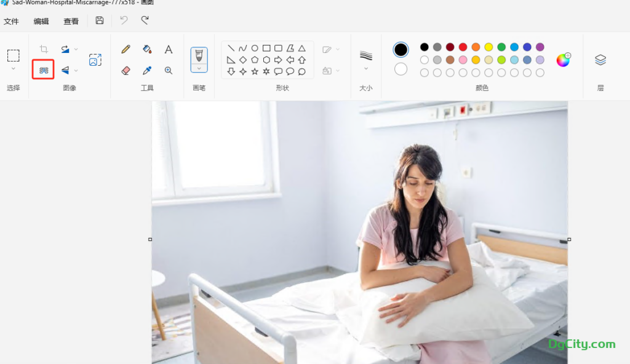Select the five-point star shape

(255, 71)
